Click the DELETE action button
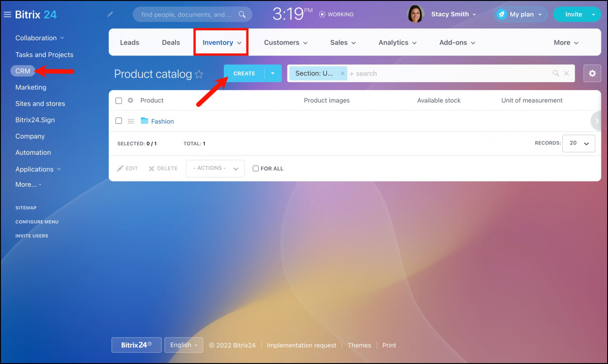Viewport: 608px width, 364px height. [x=163, y=168]
